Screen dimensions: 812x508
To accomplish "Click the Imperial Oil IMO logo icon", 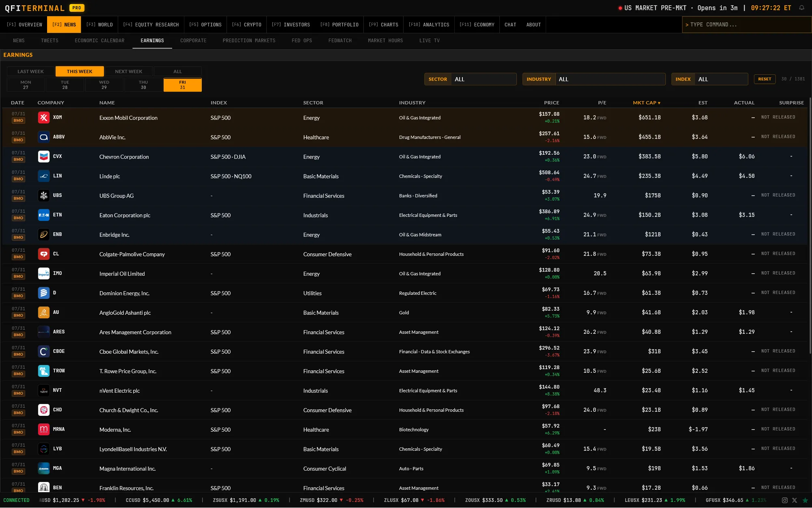I will pos(44,273).
